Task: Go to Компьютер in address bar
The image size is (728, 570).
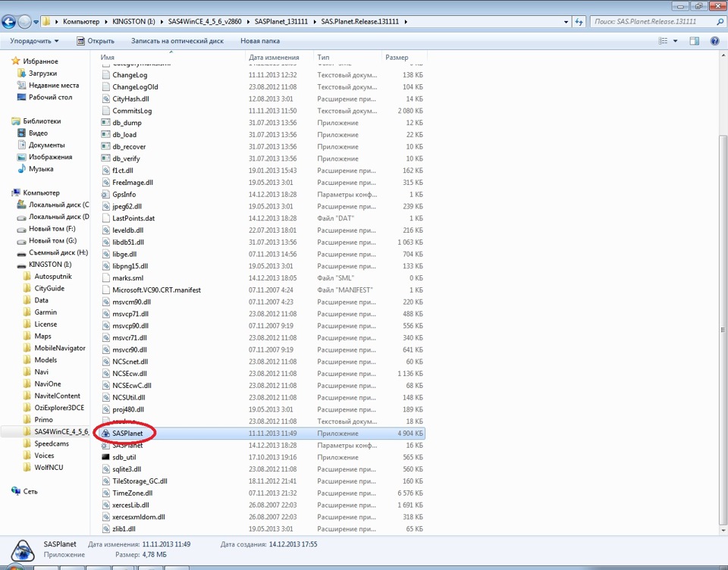Action: [81, 21]
